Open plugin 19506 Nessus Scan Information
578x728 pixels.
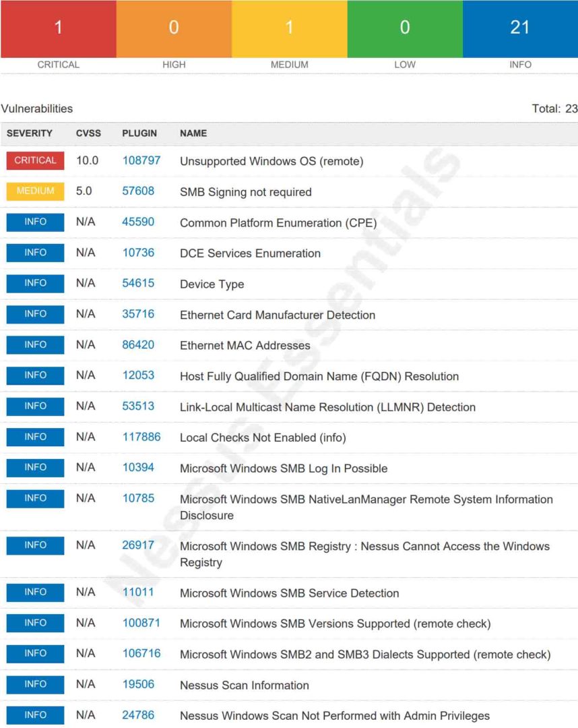(138, 684)
